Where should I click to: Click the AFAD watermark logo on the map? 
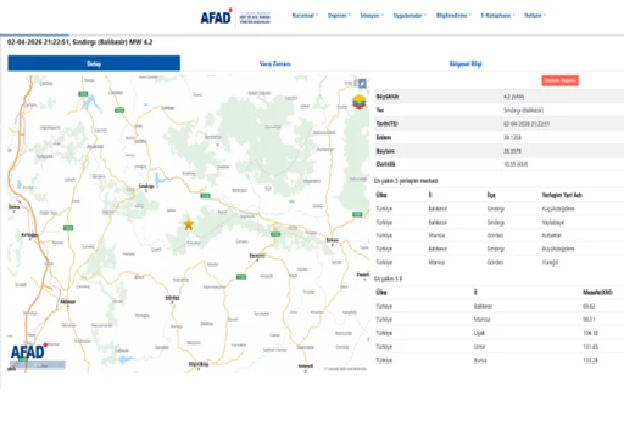[x=35, y=352]
